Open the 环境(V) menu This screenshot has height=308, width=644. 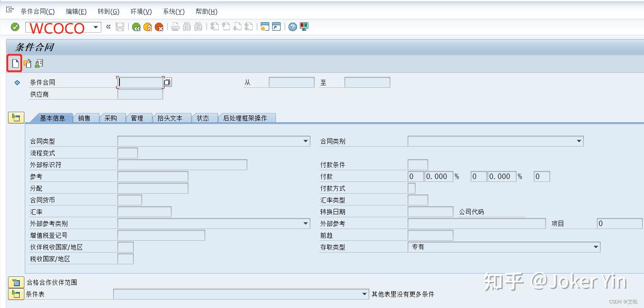[x=140, y=11]
